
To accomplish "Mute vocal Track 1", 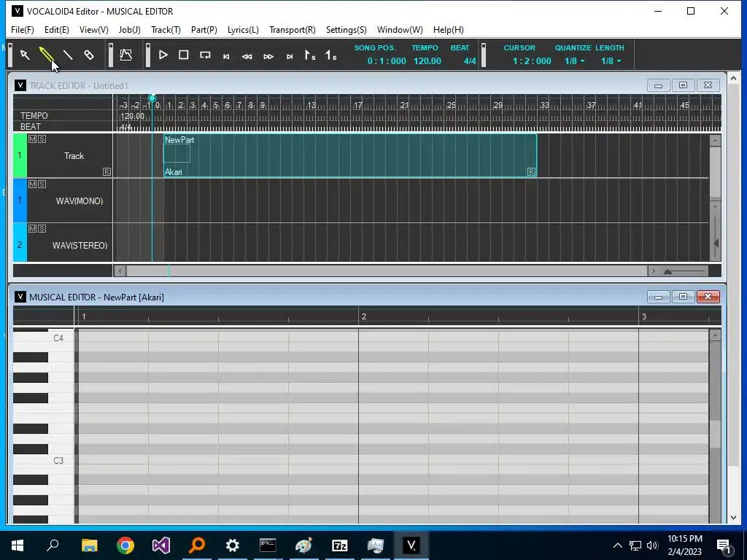I will click(32, 139).
